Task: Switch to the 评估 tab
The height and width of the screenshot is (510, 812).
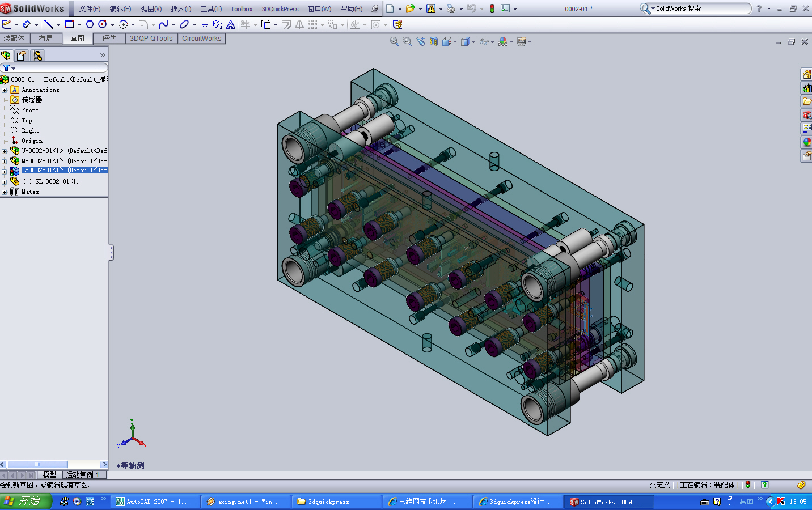Action: [x=109, y=39]
